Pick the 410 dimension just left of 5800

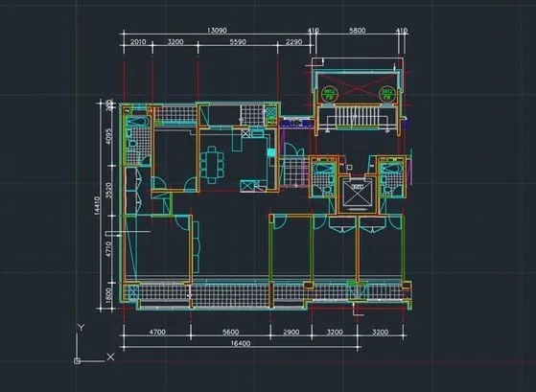[314, 31]
